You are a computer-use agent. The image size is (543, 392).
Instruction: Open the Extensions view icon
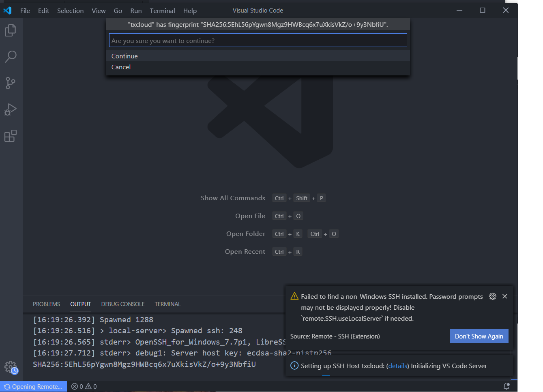11,136
